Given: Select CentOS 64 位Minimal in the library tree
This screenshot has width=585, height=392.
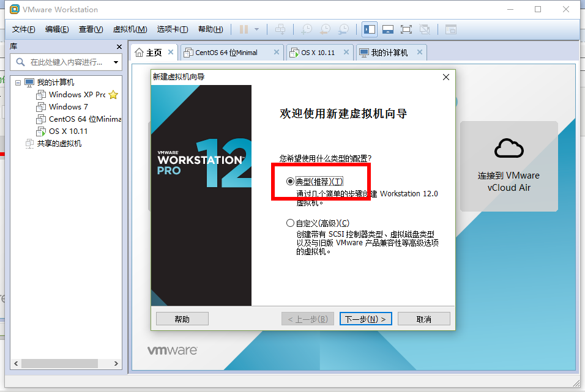Looking at the screenshot, I should click(84, 119).
